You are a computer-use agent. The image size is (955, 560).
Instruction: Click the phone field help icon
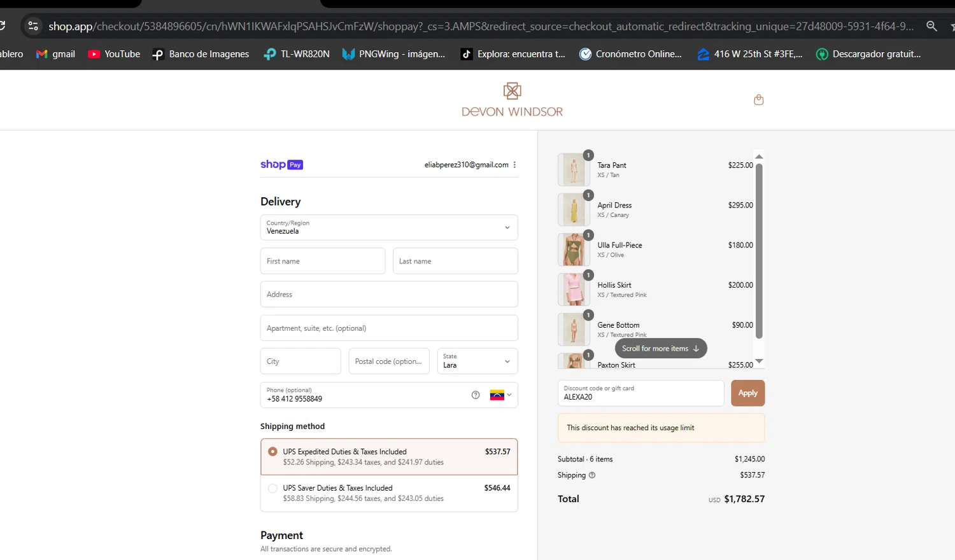(476, 395)
